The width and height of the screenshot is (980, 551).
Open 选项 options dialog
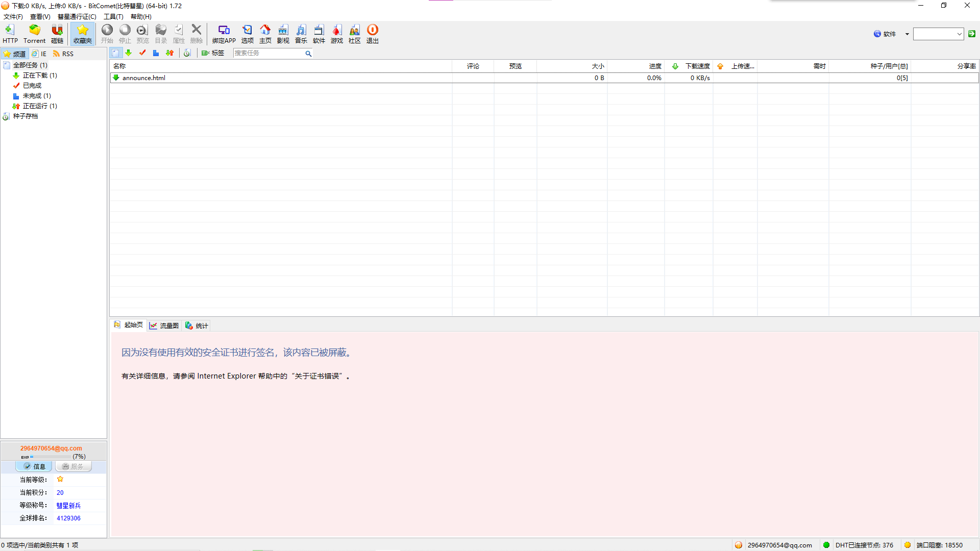(x=248, y=34)
